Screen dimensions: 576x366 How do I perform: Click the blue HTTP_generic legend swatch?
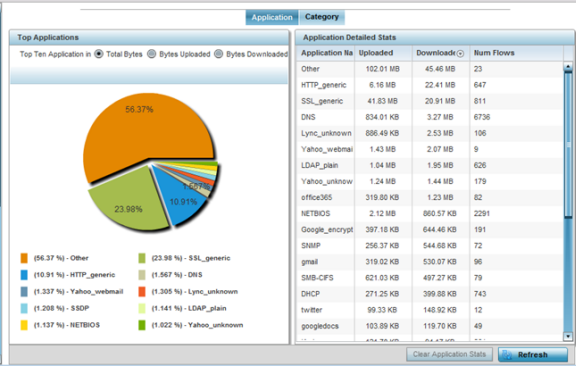point(24,275)
